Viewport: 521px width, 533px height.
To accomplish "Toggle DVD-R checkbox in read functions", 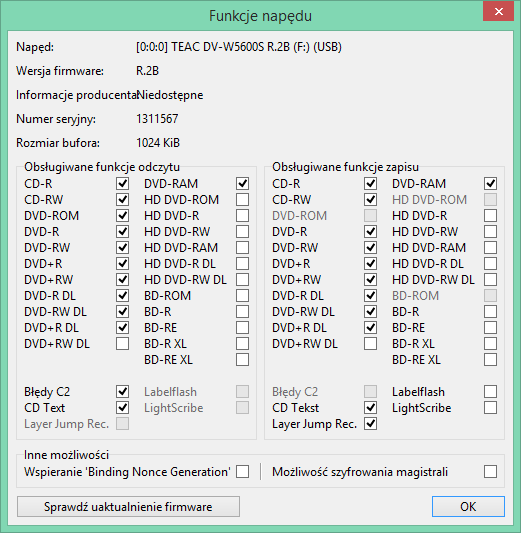I will [122, 231].
